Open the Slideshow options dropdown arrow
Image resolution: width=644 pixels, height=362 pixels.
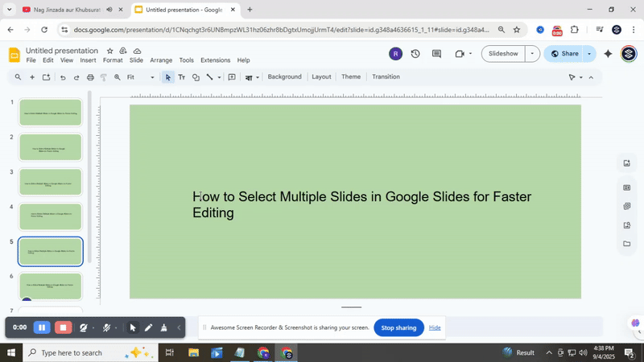[532, 54]
